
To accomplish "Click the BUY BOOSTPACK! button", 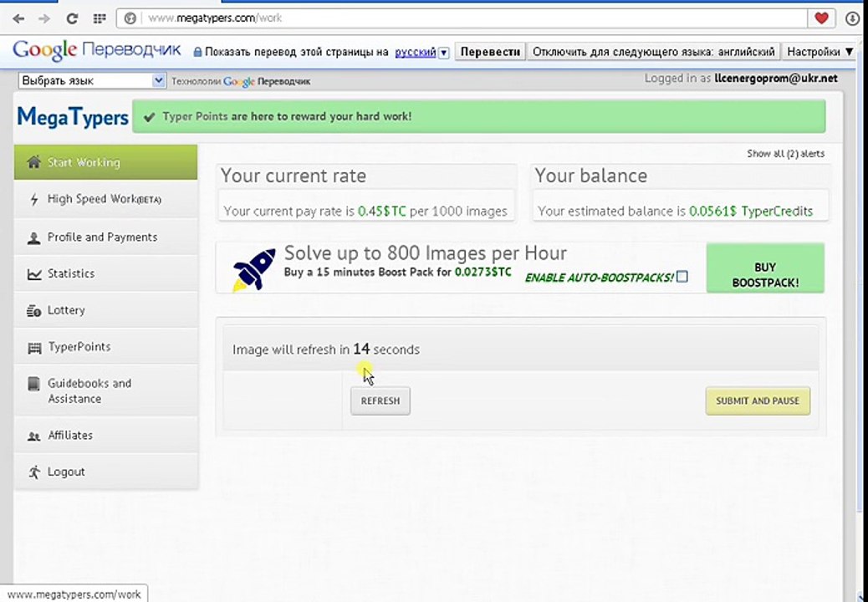I will (765, 268).
